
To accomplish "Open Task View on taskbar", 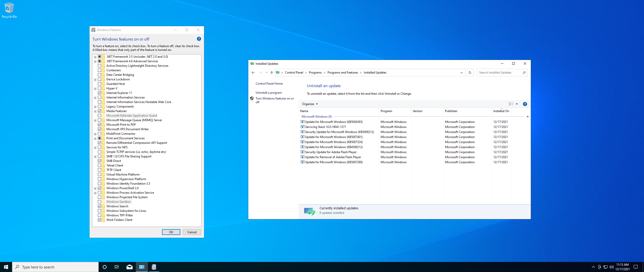I will pos(117,267).
